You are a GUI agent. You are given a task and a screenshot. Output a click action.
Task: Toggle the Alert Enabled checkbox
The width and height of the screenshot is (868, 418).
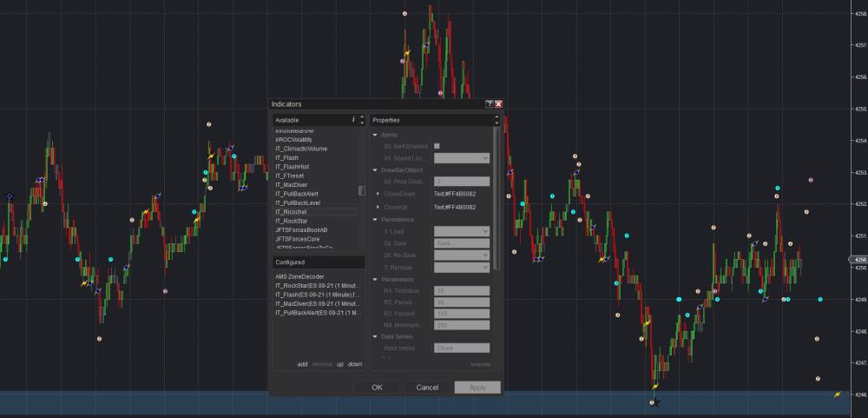click(x=437, y=146)
